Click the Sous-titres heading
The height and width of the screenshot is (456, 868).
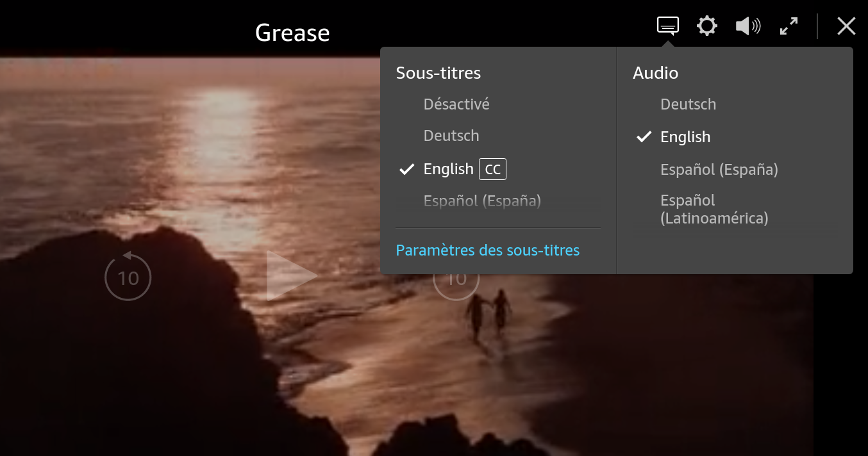438,73
